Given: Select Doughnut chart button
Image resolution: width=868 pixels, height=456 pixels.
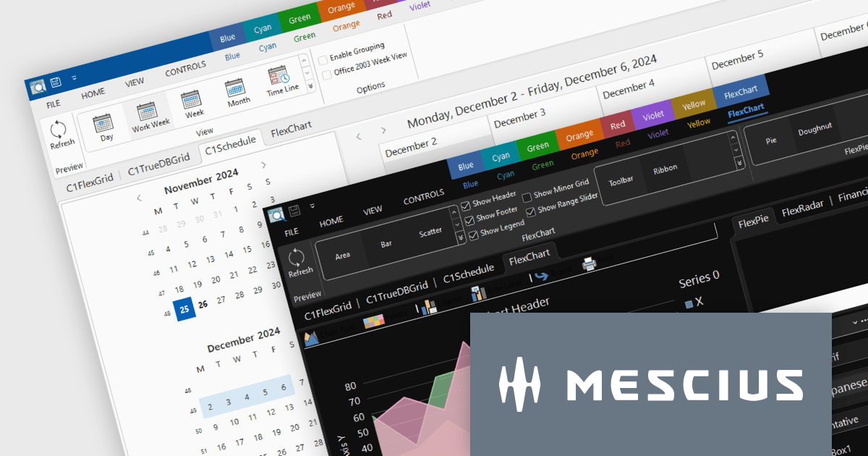Looking at the screenshot, I should coord(815,129).
